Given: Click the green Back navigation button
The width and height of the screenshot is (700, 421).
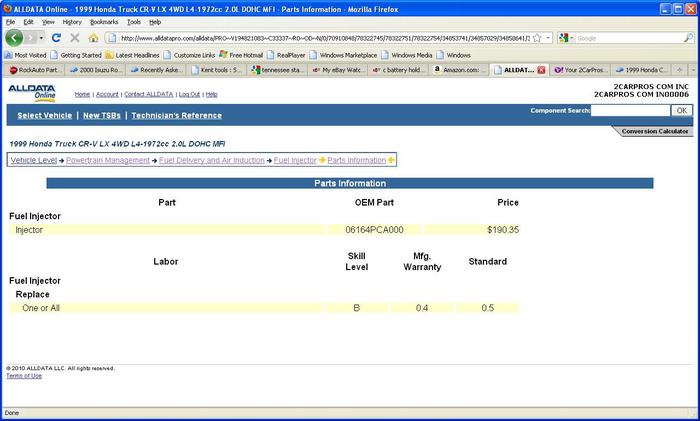Looking at the screenshot, I should coord(14,38).
